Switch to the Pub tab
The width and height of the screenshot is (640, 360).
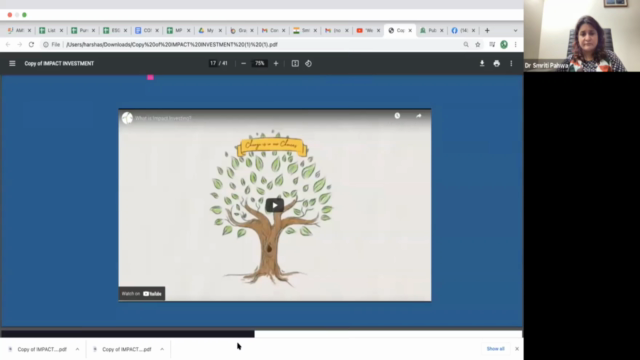(431, 31)
